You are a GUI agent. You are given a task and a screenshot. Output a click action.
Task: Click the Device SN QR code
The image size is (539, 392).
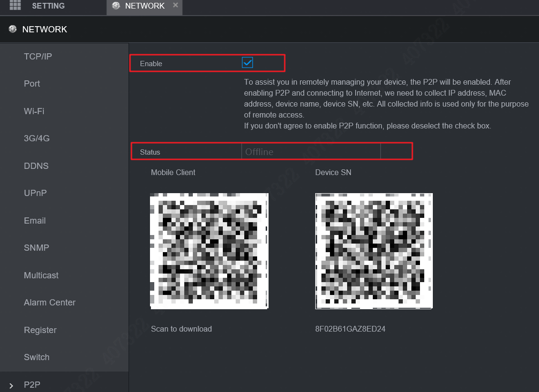(374, 251)
